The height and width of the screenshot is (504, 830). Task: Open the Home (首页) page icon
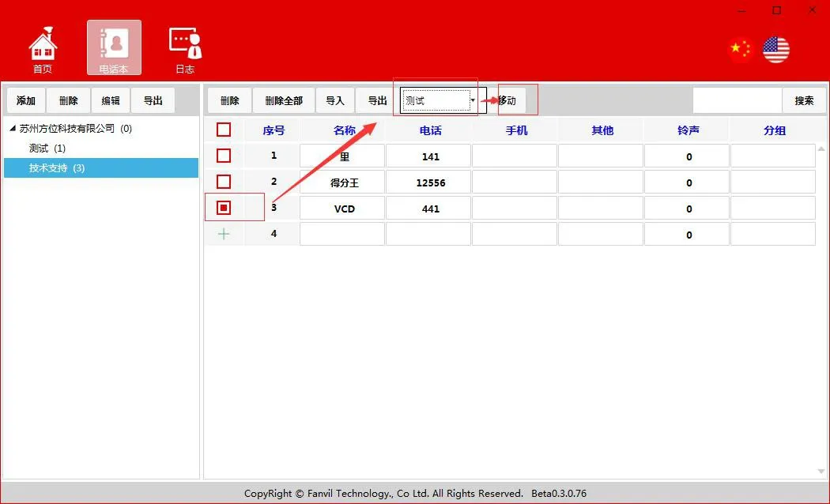pos(43,47)
